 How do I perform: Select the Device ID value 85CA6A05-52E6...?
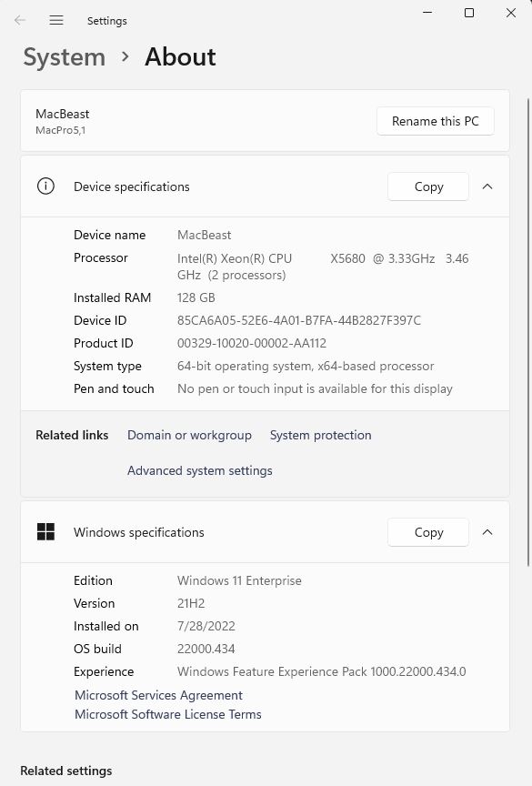(x=299, y=320)
